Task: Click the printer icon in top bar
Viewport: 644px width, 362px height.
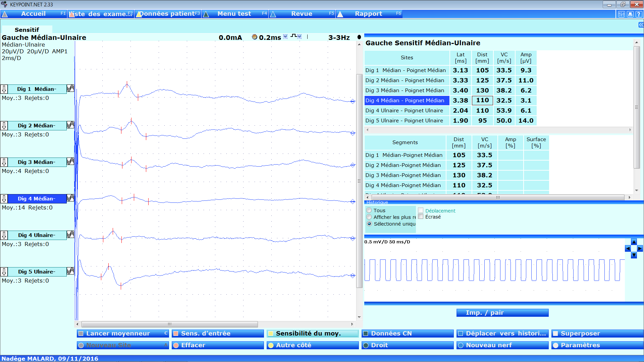Action: coord(630,14)
